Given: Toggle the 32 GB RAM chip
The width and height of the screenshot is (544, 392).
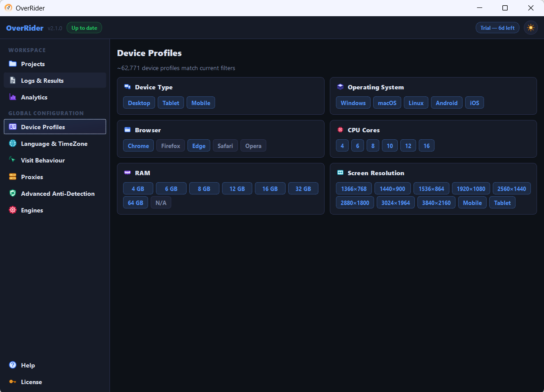Looking at the screenshot, I should click(x=303, y=189).
